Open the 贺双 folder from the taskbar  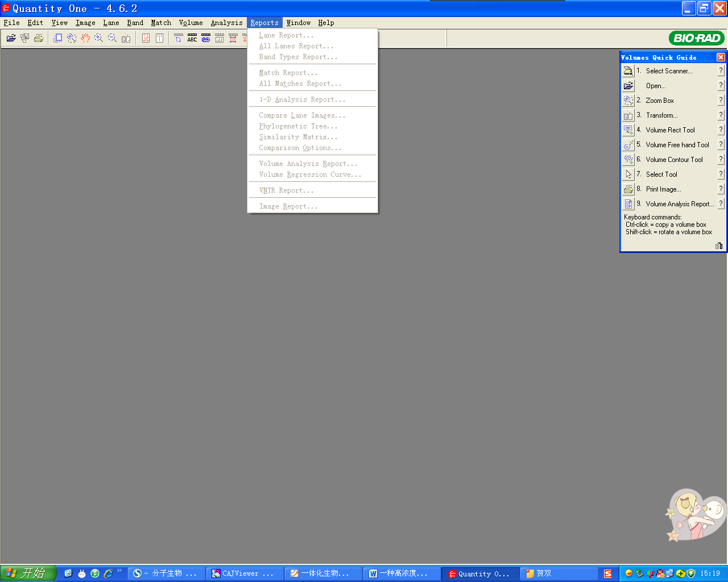559,573
